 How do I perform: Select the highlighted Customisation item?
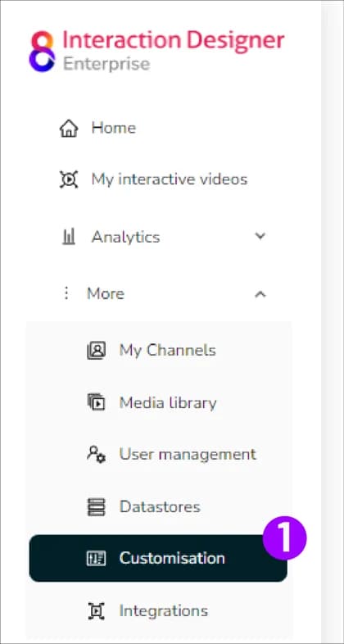tap(158, 558)
